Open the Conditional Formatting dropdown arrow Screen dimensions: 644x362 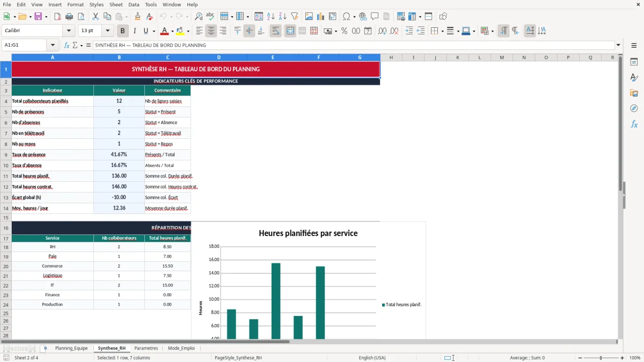click(x=492, y=31)
